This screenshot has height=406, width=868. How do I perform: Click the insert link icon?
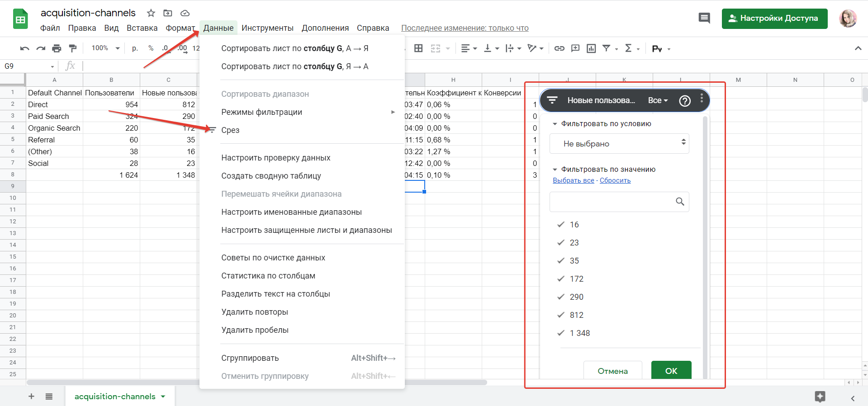[560, 48]
